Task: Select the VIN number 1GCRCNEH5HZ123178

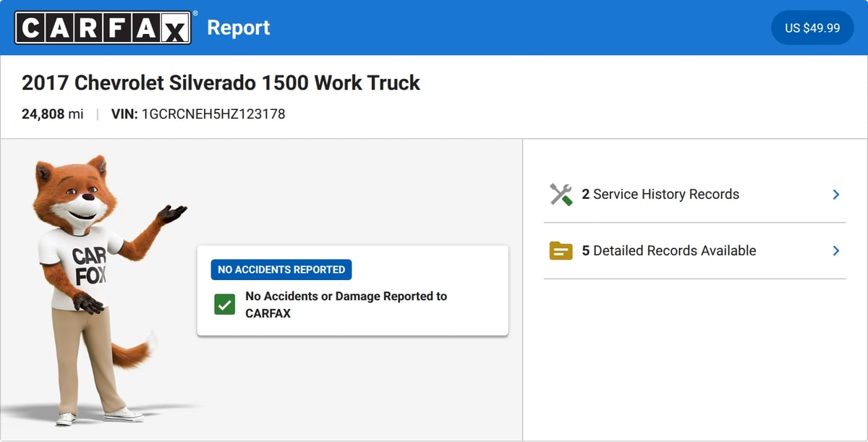Action: coord(213,114)
